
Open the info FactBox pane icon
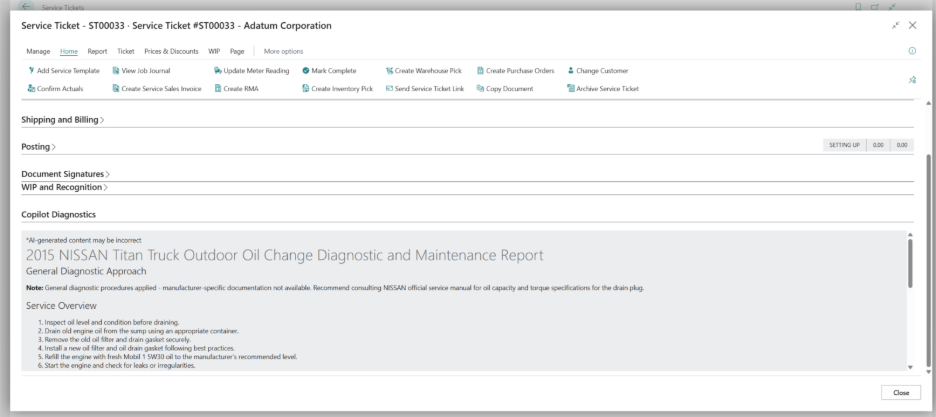point(912,51)
